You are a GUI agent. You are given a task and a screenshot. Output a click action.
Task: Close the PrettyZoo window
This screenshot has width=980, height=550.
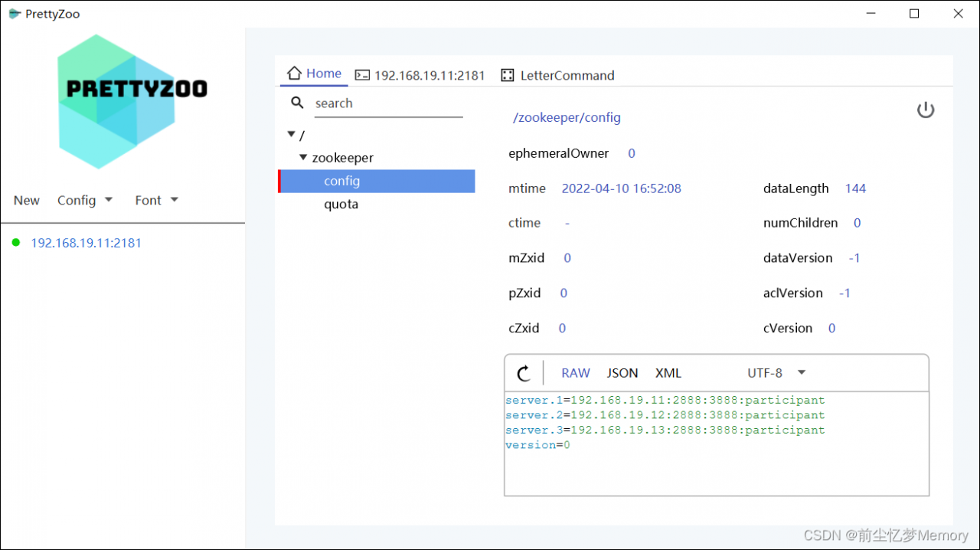958,14
